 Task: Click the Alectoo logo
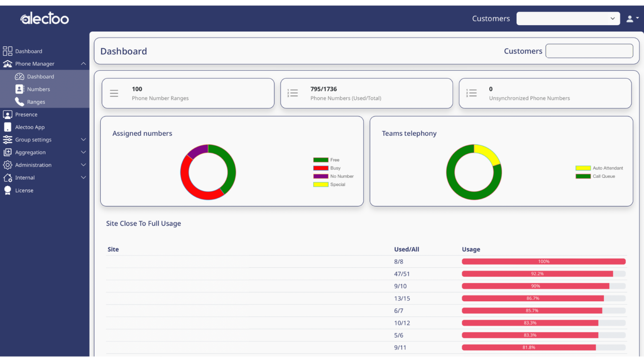(x=44, y=18)
